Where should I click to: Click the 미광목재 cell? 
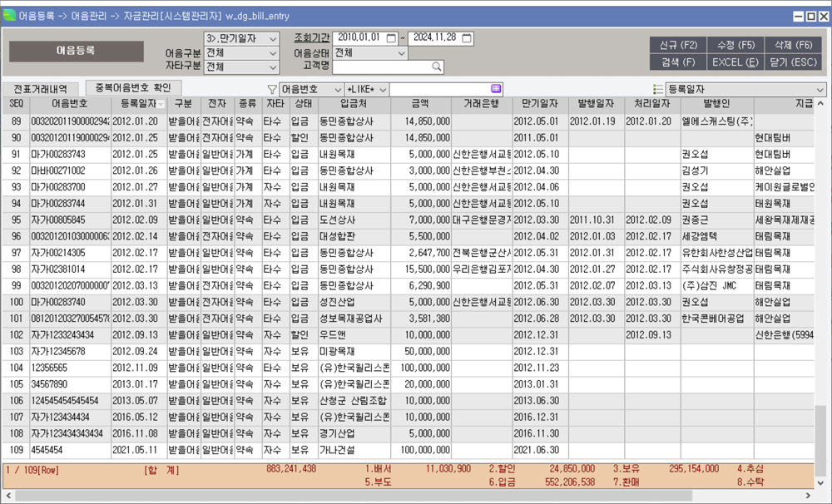(x=354, y=352)
